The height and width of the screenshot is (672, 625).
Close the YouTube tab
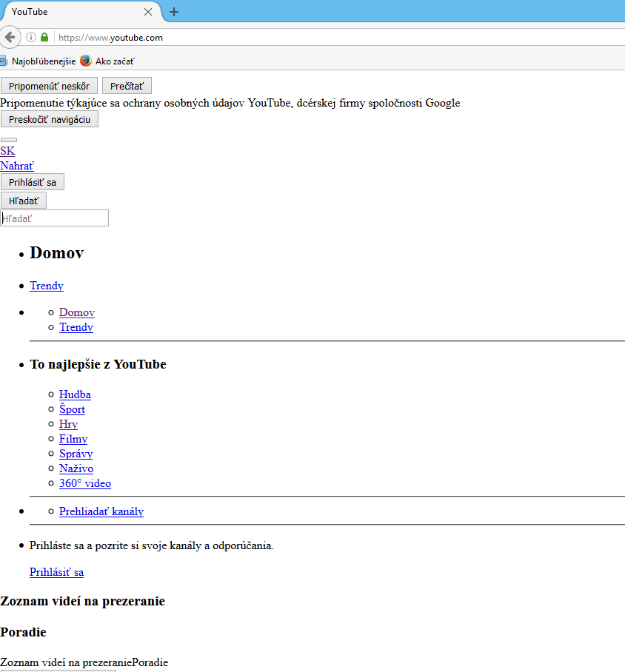point(148,12)
